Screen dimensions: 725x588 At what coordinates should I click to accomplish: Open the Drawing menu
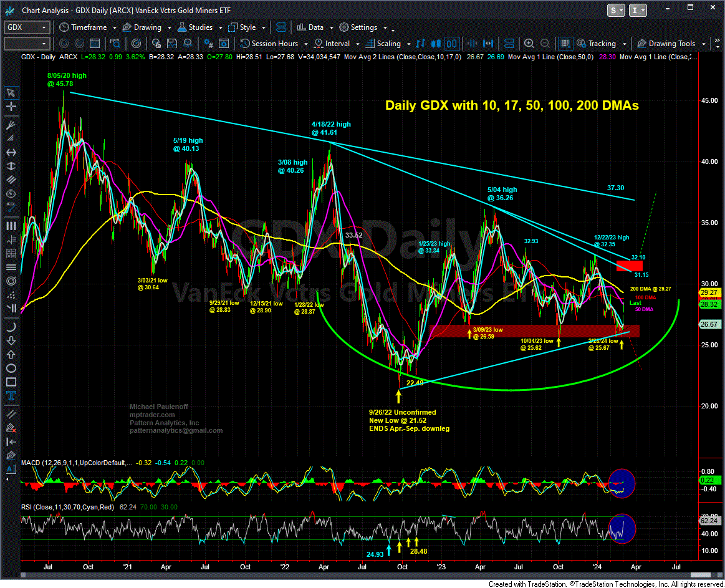(x=142, y=27)
